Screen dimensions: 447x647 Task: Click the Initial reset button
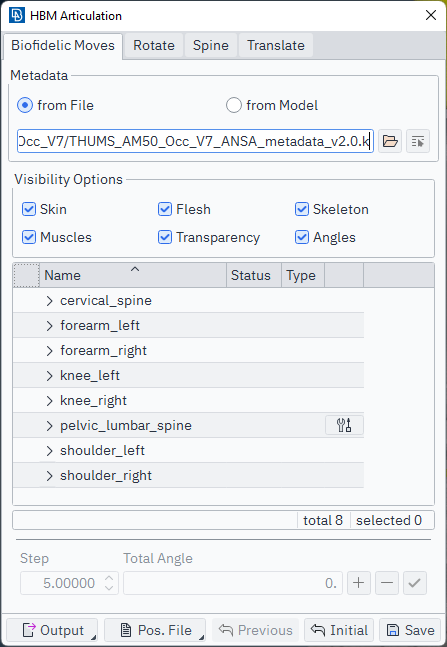339,630
